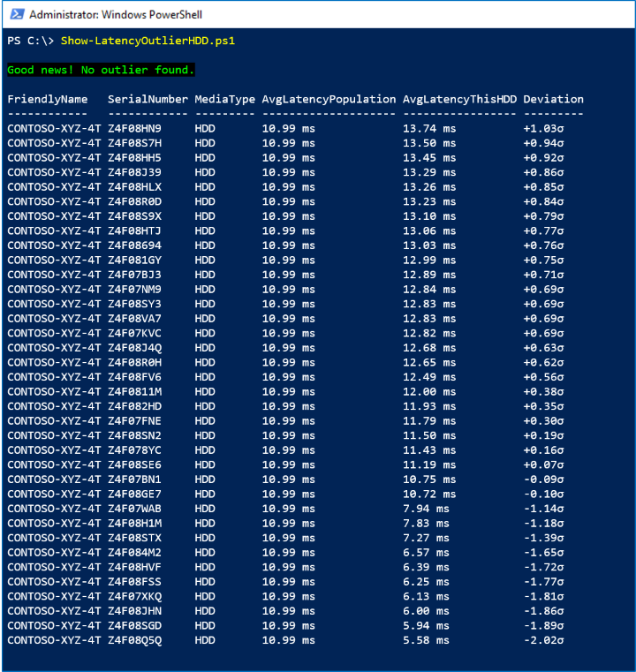Click serial number Z4F078YC
Image resolution: width=636 pixels, height=672 pixels.
[134, 450]
